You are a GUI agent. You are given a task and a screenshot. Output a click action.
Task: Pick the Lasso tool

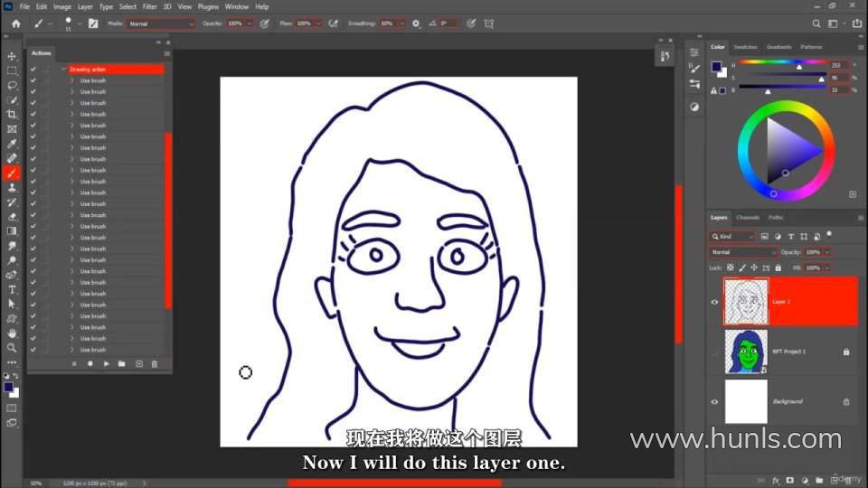tap(12, 85)
